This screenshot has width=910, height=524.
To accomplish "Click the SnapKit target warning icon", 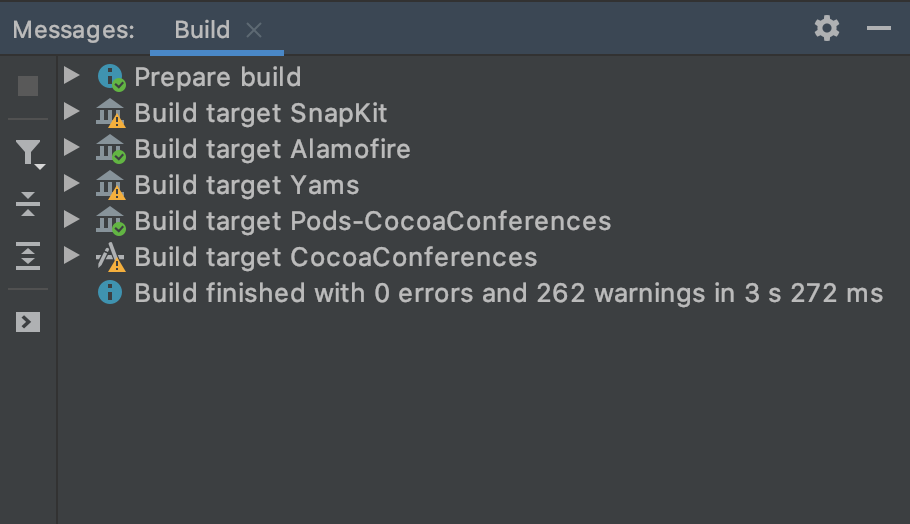I will coord(110,114).
